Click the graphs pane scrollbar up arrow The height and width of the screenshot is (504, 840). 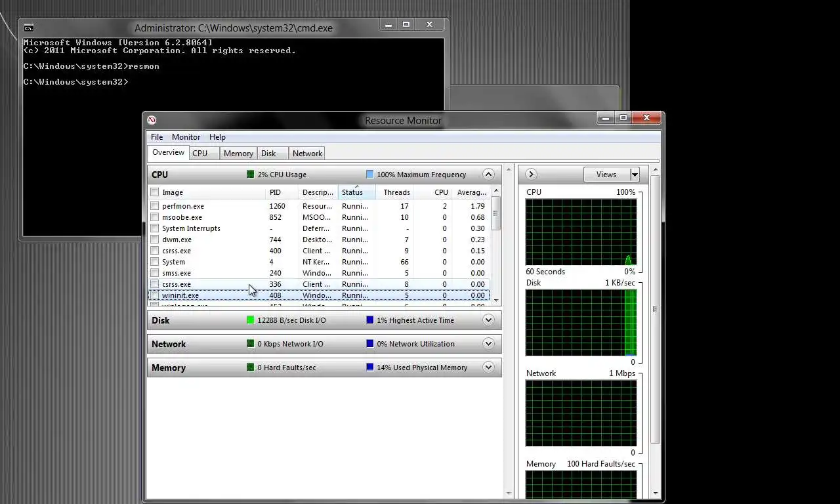(655, 171)
